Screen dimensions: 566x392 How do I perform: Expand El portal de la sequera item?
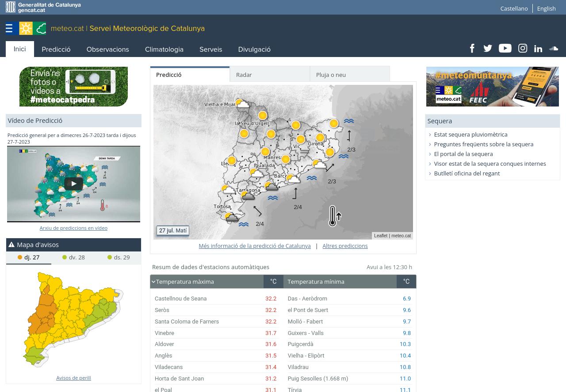463,154
